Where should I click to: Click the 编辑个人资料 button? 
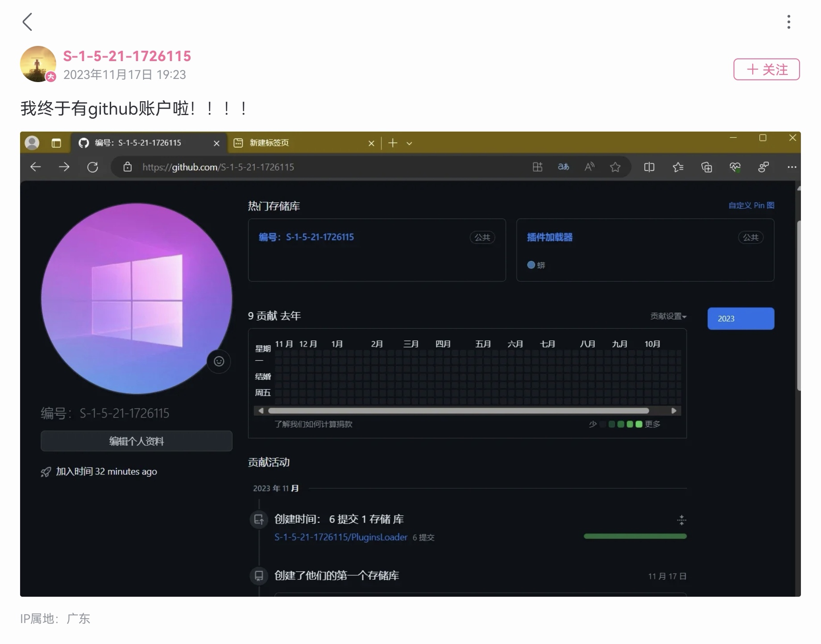137,441
